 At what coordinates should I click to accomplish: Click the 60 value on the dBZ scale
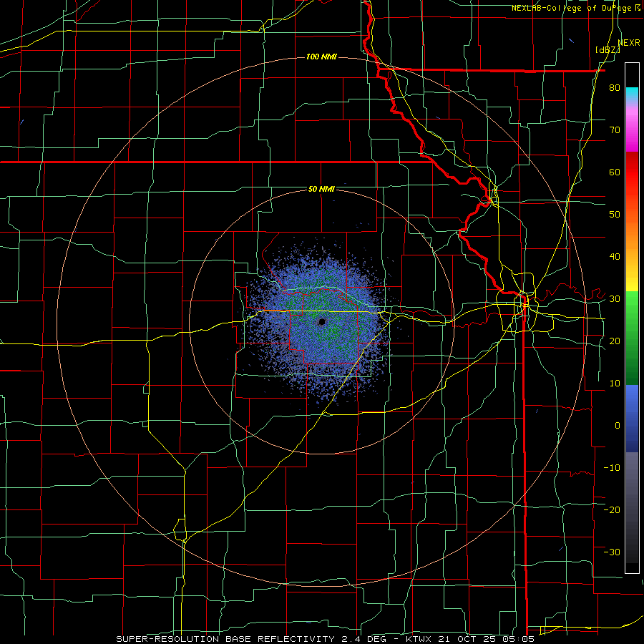(615, 172)
